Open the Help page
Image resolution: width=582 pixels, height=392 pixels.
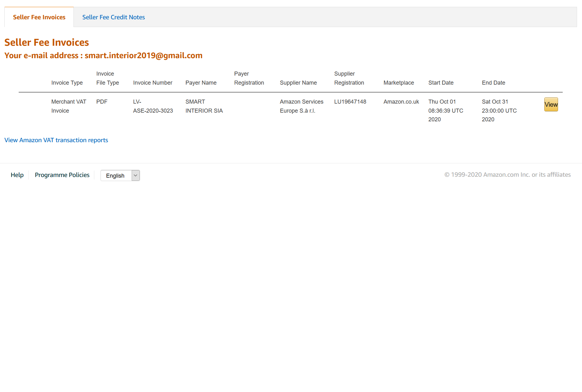click(17, 175)
